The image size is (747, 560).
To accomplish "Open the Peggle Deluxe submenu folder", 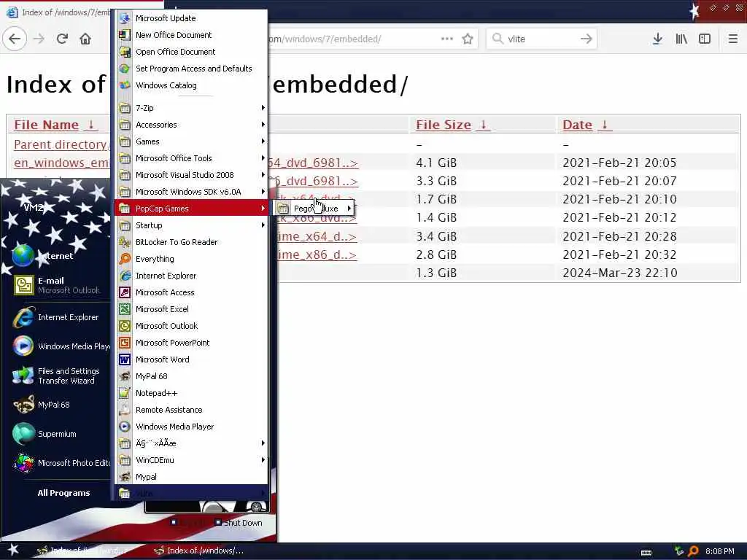I will pos(314,208).
